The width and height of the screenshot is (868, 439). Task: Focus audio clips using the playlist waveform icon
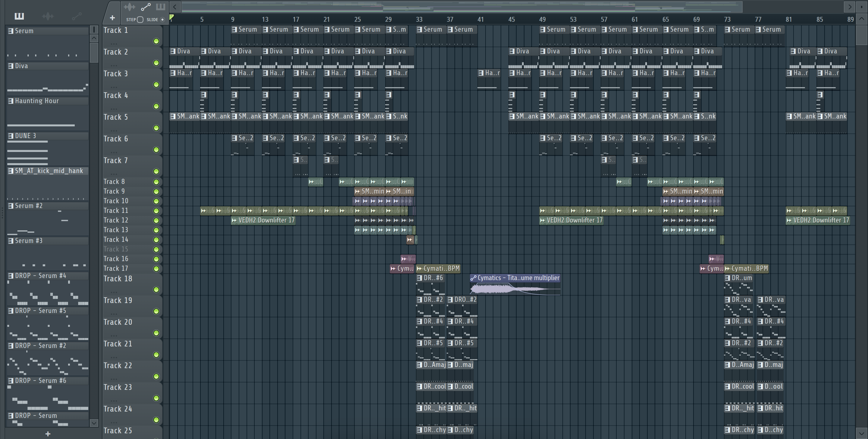(x=129, y=7)
